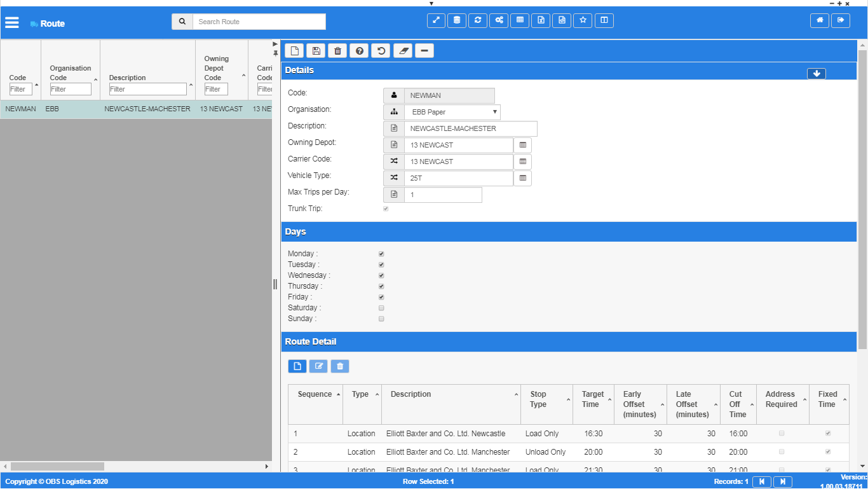Toggle the Trunk Trip checkbox
The image size is (868, 489).
[386, 209]
